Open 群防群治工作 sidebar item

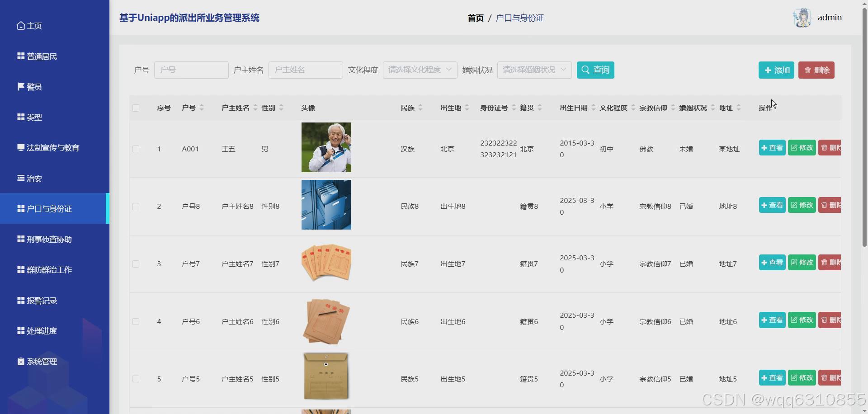(54, 270)
